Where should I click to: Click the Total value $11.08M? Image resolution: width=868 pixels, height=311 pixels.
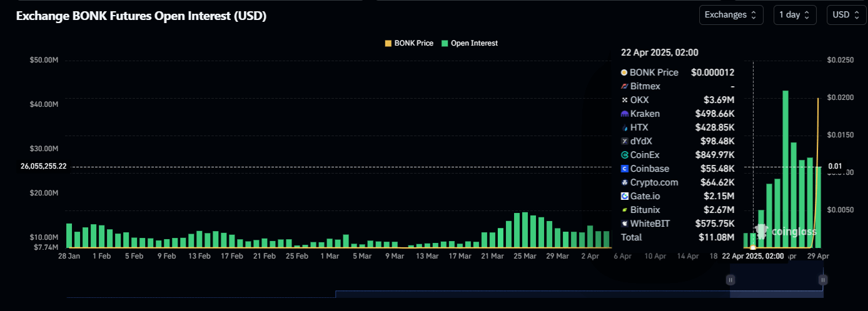click(x=717, y=237)
